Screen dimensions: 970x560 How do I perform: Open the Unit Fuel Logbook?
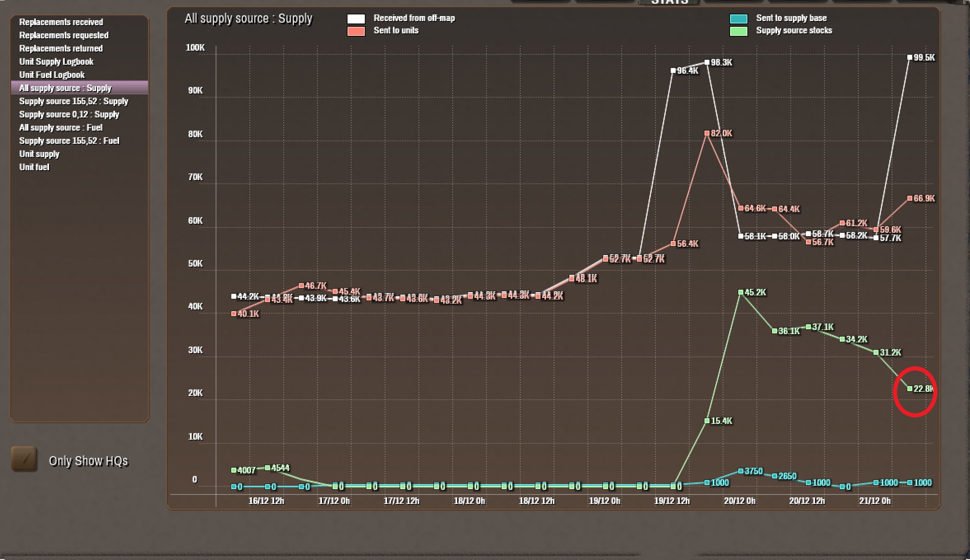(x=52, y=75)
